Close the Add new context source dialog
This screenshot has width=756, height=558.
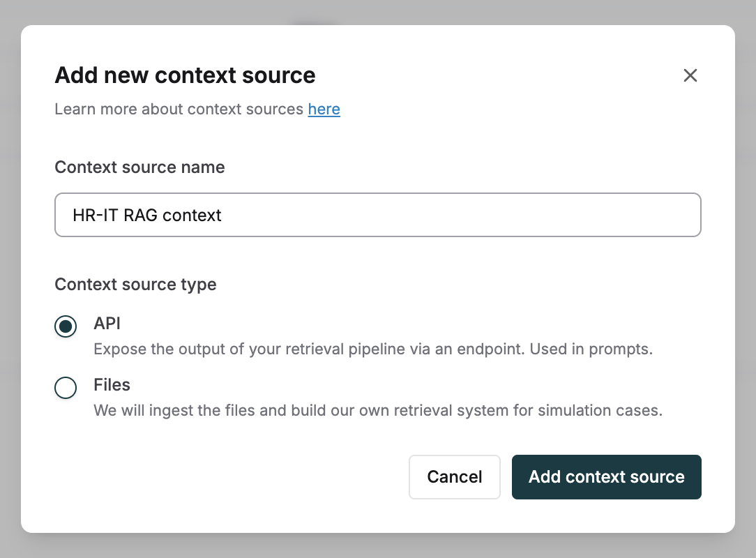point(690,75)
